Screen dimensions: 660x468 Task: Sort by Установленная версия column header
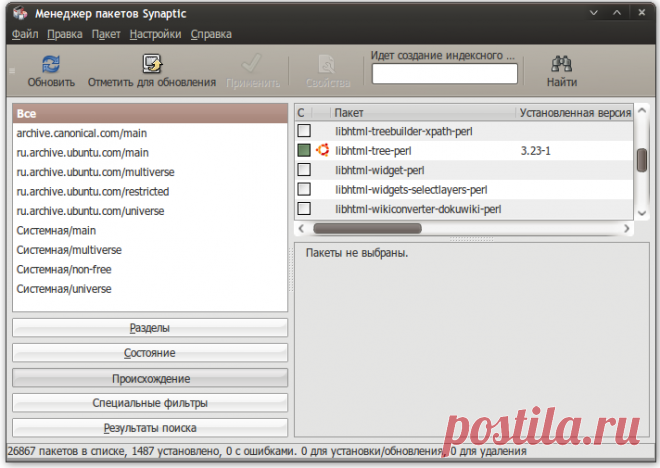pos(575,112)
